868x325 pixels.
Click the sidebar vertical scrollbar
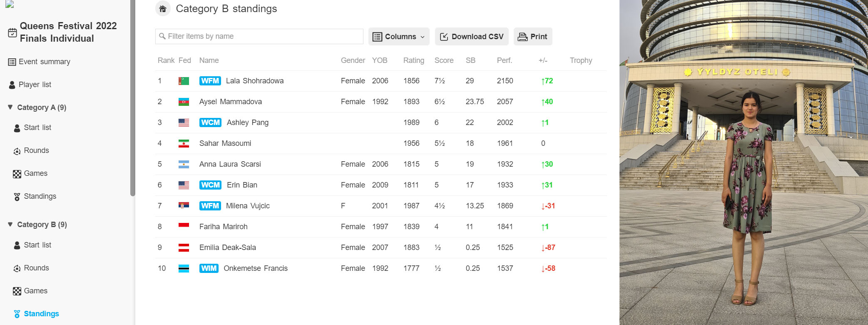tap(133, 98)
